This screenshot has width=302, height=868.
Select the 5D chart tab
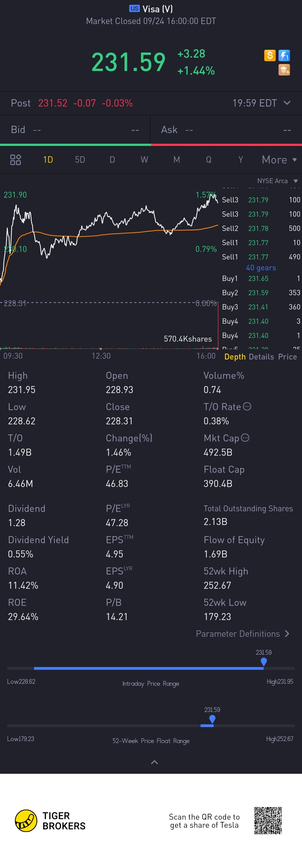[80, 159]
